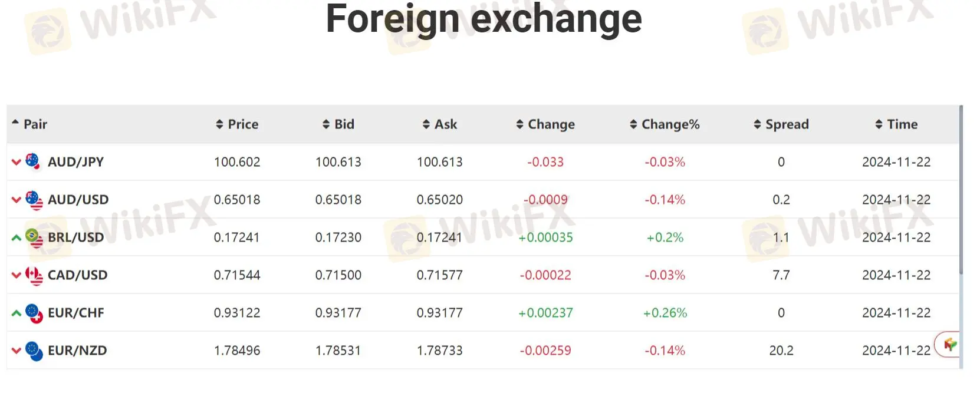The width and height of the screenshot is (980, 393).
Task: Click the AUD/USD currency flag icon
Action: click(34, 200)
